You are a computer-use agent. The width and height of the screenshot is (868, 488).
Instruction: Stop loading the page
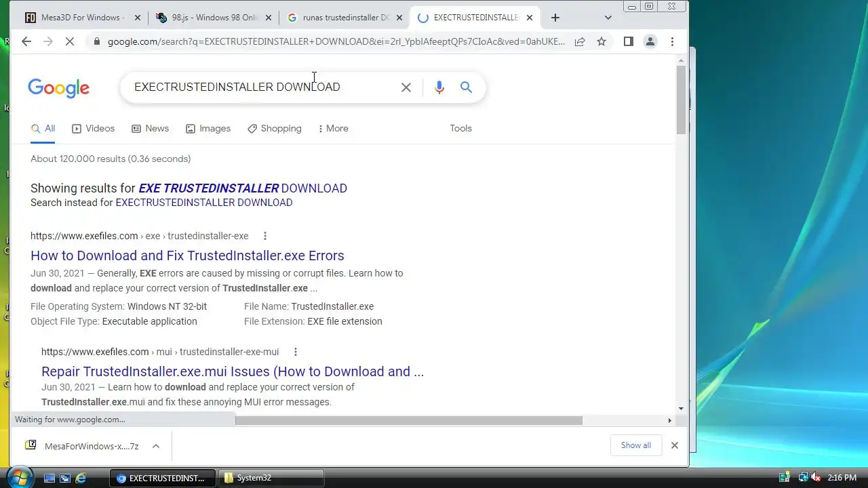(69, 41)
